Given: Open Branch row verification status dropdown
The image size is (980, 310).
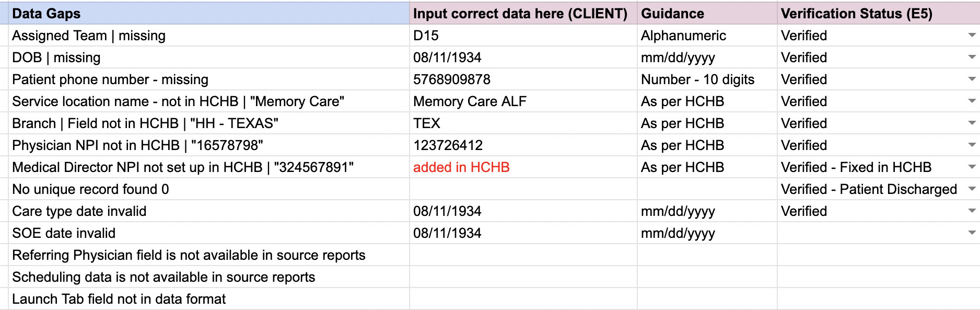Looking at the screenshot, I should pos(972,123).
